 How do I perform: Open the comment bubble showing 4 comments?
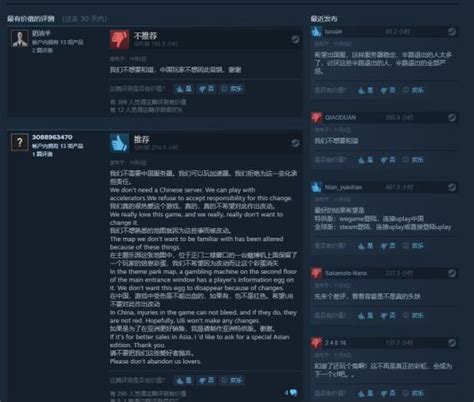coord(291,393)
